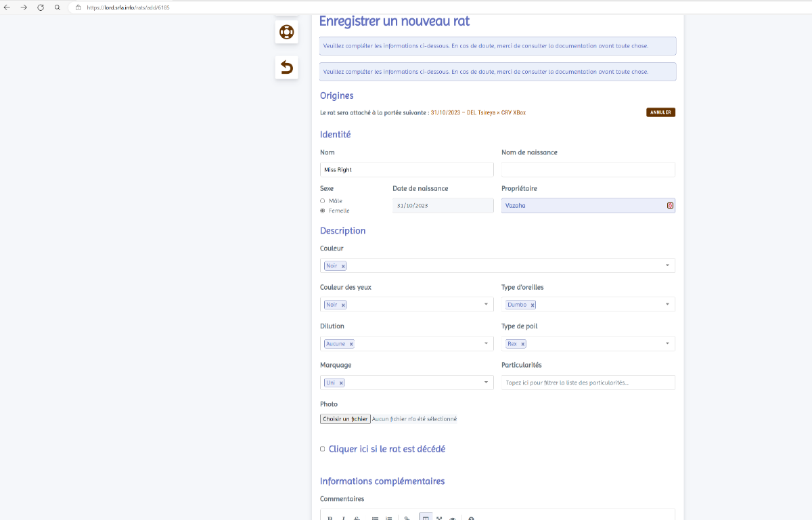
Task: Go back using browser back arrow
Action: (7, 7)
